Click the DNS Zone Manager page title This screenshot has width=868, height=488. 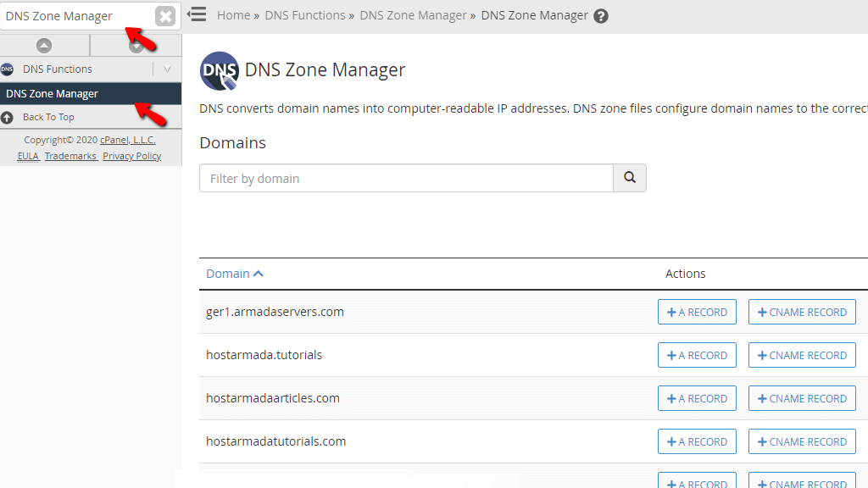(325, 70)
